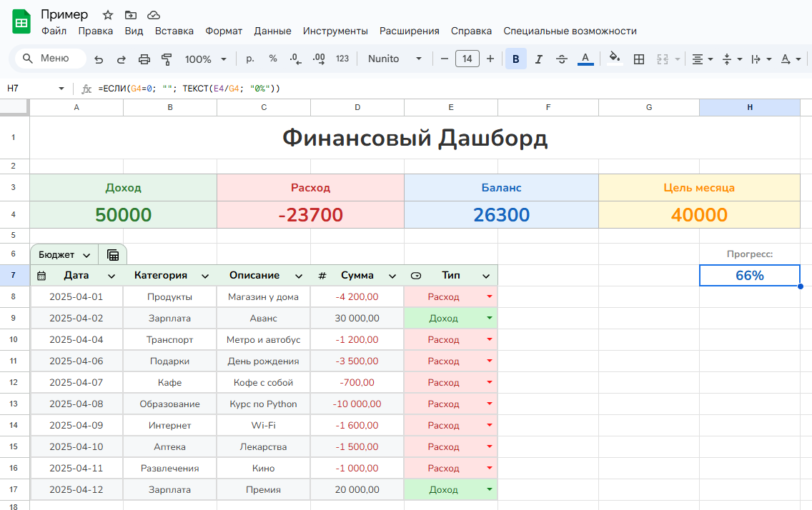Open the Категория column filter dropdown
812x510 pixels.
[x=205, y=275]
